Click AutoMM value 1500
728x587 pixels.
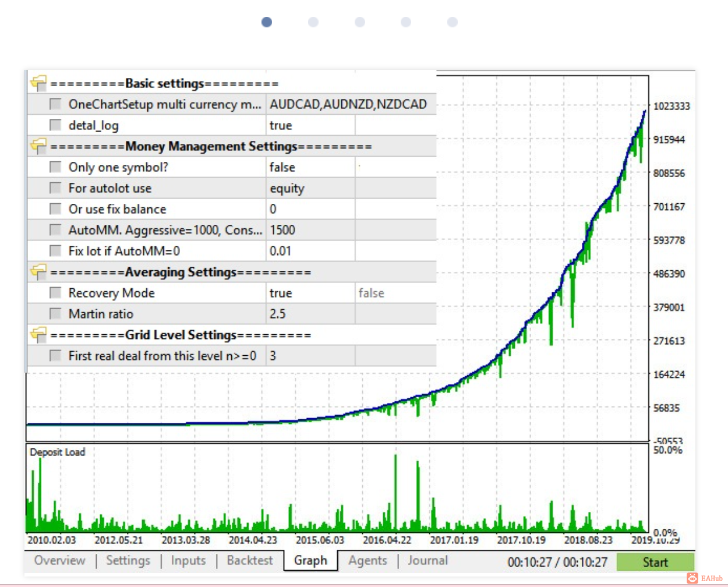(310, 230)
